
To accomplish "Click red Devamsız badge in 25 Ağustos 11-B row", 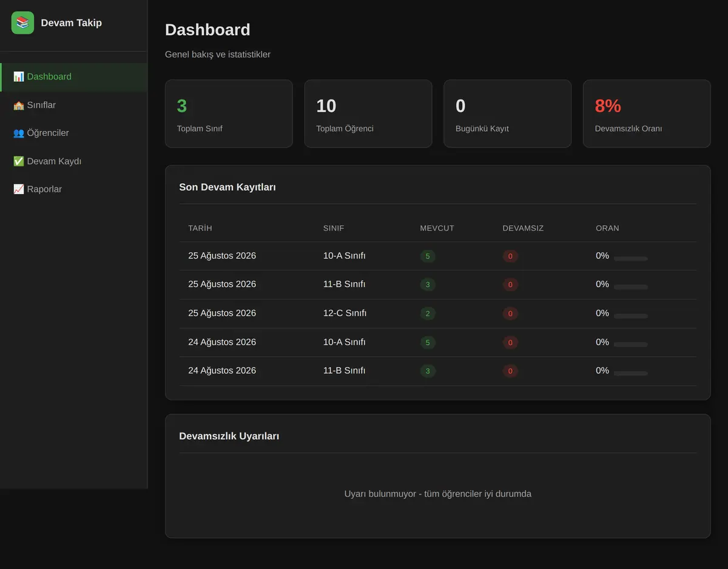I will coord(510,285).
